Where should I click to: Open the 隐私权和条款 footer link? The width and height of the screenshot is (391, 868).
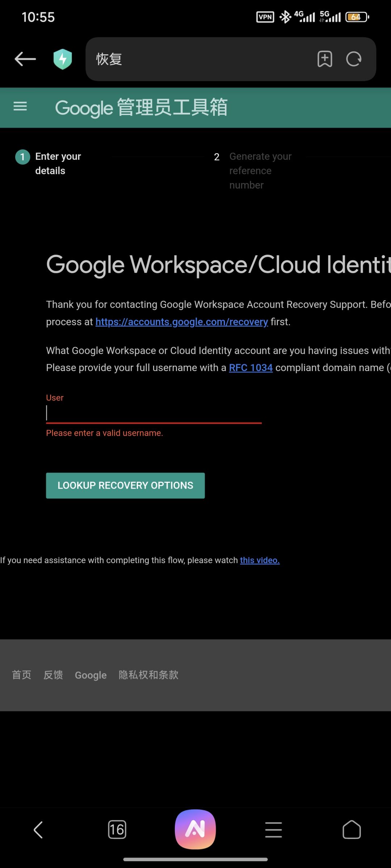[x=148, y=675]
